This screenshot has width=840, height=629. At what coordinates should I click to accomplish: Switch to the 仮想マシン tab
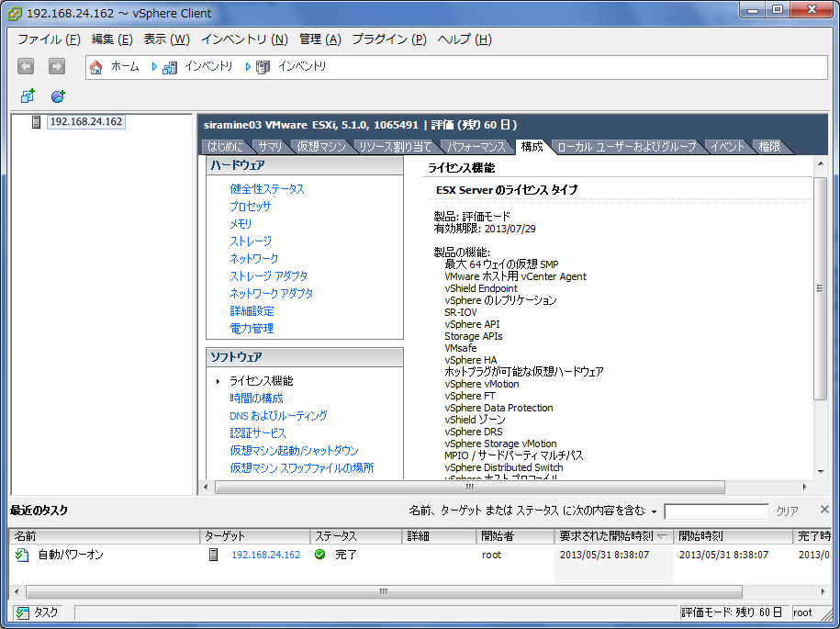pos(321,147)
